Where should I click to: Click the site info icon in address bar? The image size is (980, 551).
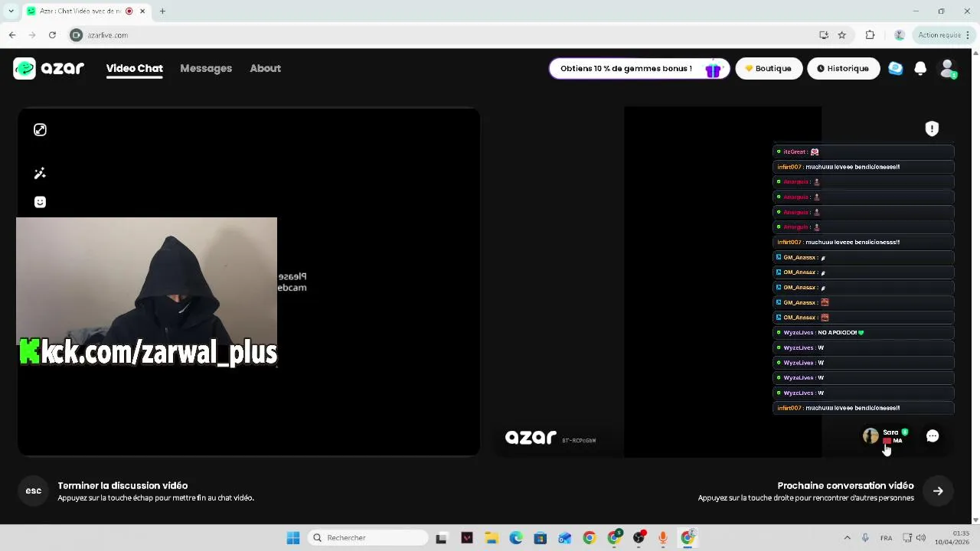pos(76,34)
